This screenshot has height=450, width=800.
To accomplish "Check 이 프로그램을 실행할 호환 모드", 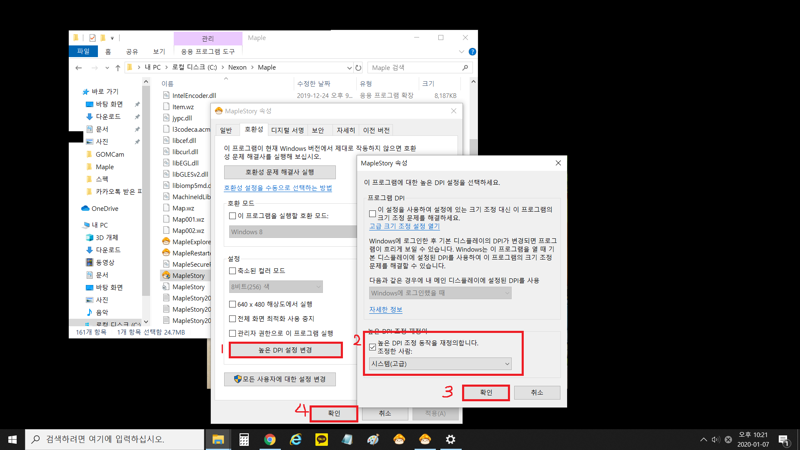I will click(233, 216).
